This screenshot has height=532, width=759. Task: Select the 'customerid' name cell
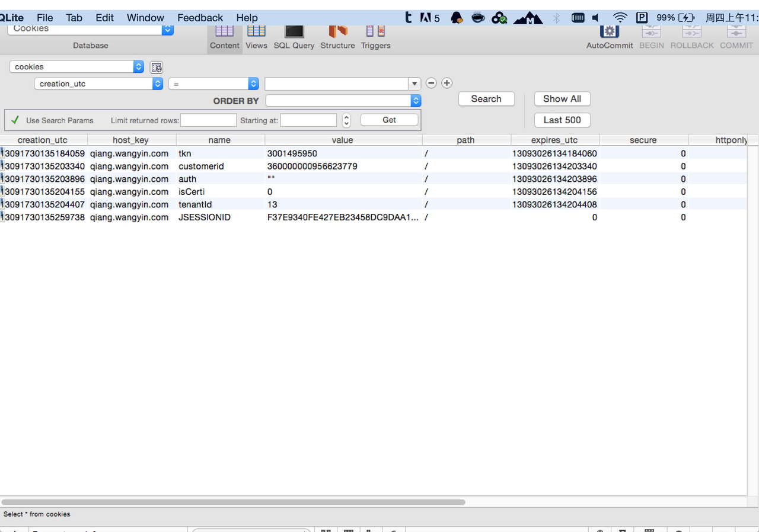click(x=220, y=166)
